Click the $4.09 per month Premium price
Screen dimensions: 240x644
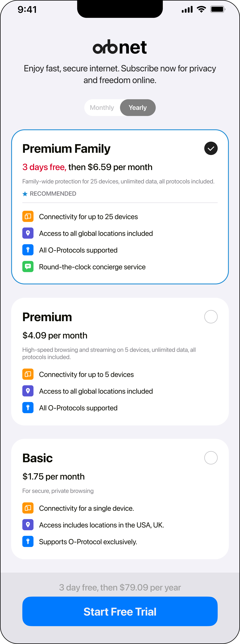[55, 336]
